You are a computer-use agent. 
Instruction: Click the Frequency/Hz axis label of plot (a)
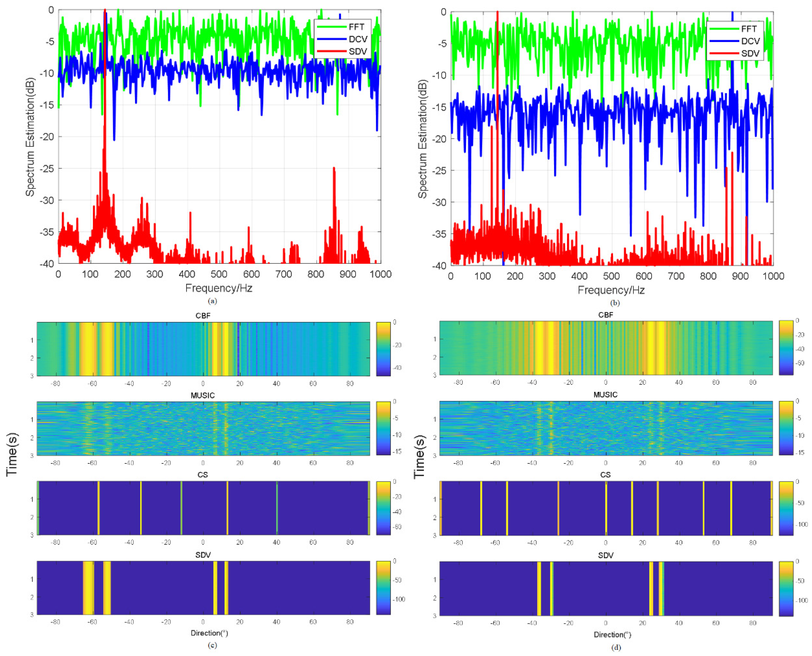pos(218,288)
